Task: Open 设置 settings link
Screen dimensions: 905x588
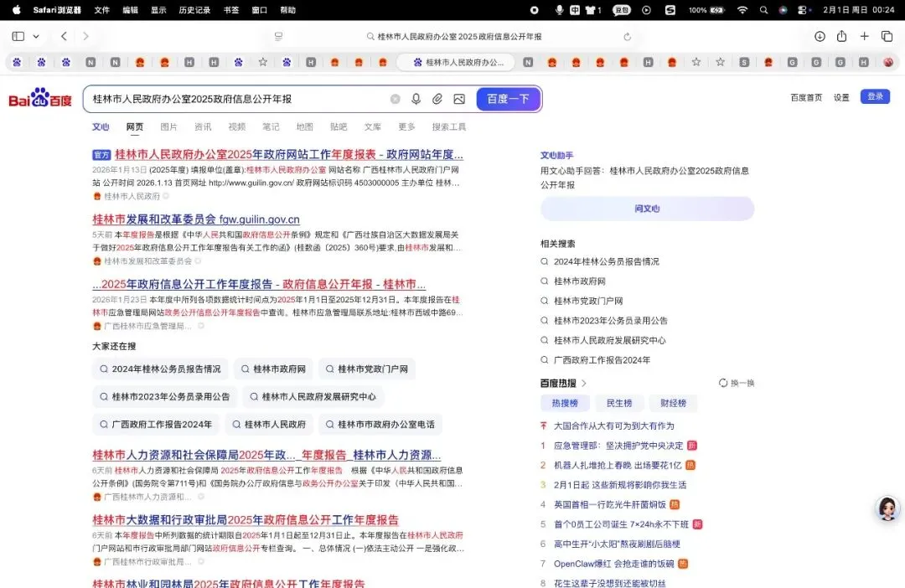Action: [x=841, y=97]
